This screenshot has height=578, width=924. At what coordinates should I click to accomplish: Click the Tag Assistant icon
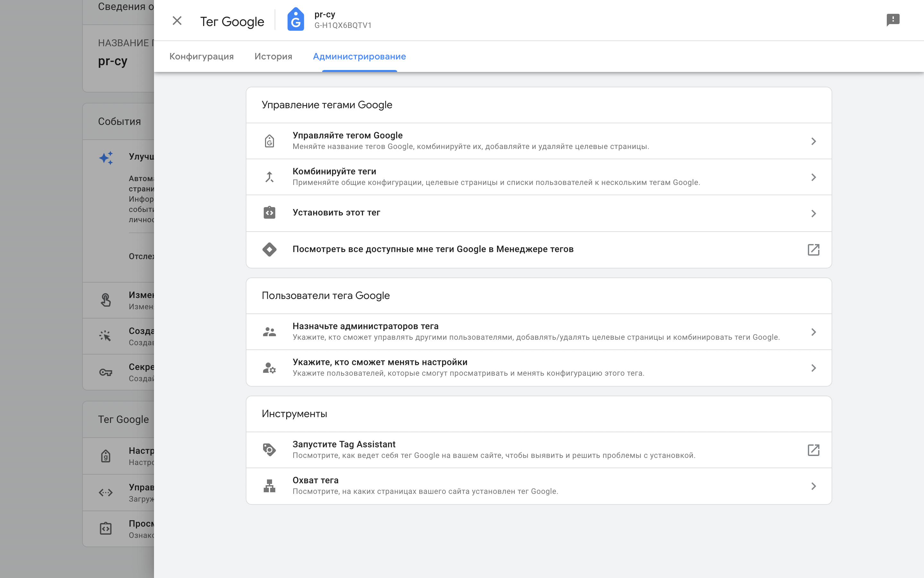[269, 450]
